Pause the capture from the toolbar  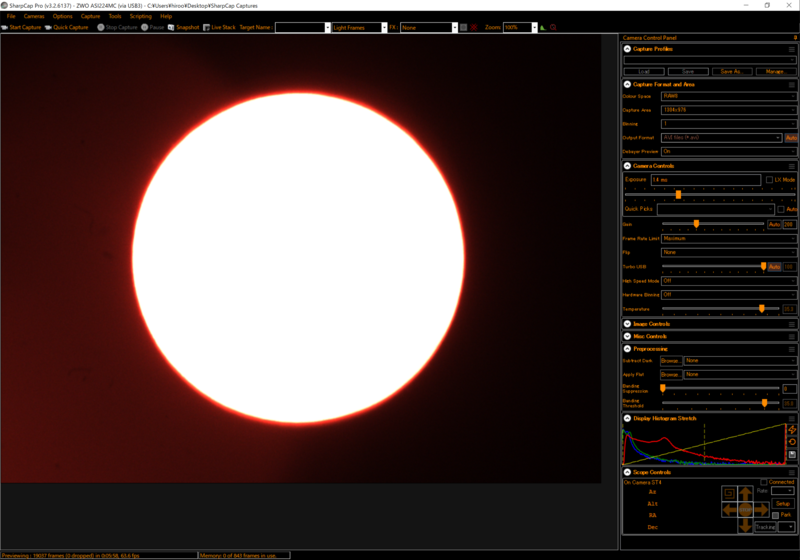tap(153, 28)
